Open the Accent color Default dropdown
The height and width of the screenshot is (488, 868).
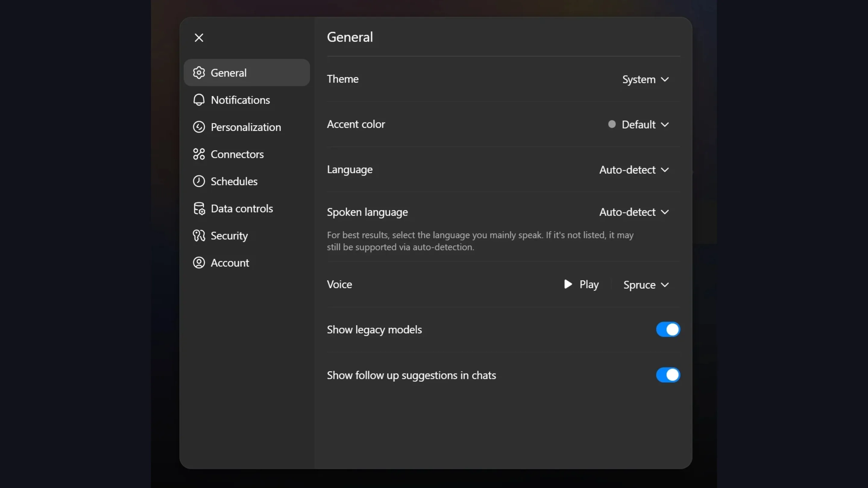pos(639,124)
